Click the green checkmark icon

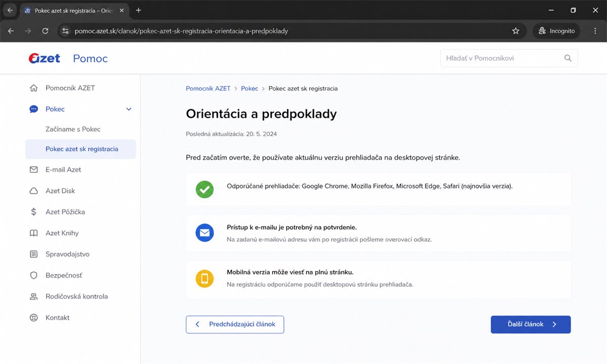(205, 190)
